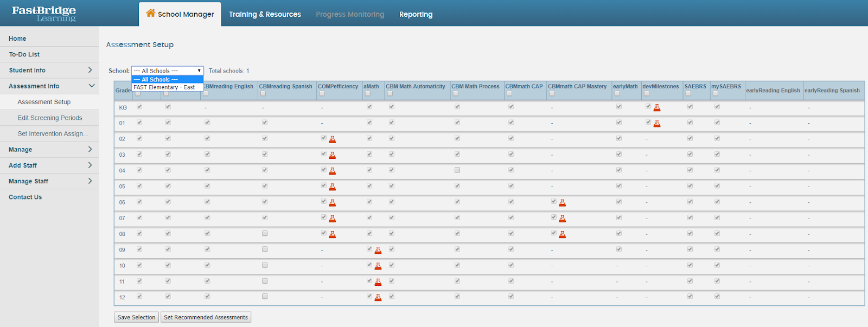This screenshot has width=868, height=327.
Task: Switch to the School Manager tab
Action: point(180,14)
